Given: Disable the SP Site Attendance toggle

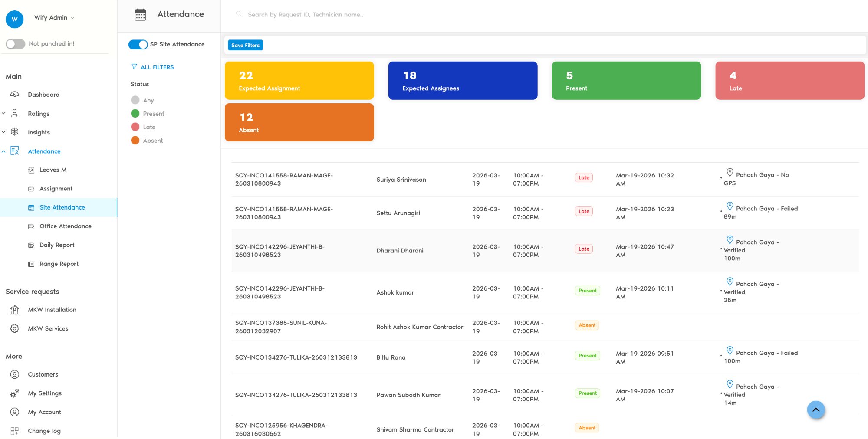Looking at the screenshot, I should pos(137,44).
